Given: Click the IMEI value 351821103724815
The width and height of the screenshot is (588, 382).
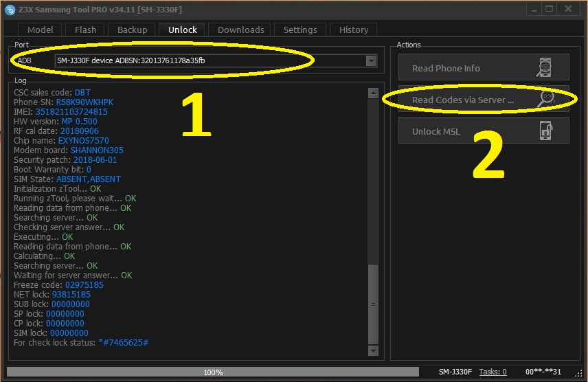Looking at the screenshot, I should point(71,112).
